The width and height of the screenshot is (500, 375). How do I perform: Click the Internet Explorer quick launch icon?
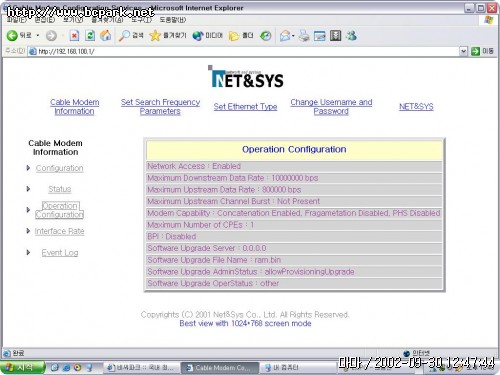pyautogui.click(x=66, y=367)
